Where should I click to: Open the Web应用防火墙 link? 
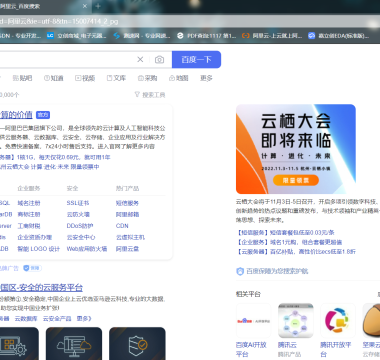87,249
